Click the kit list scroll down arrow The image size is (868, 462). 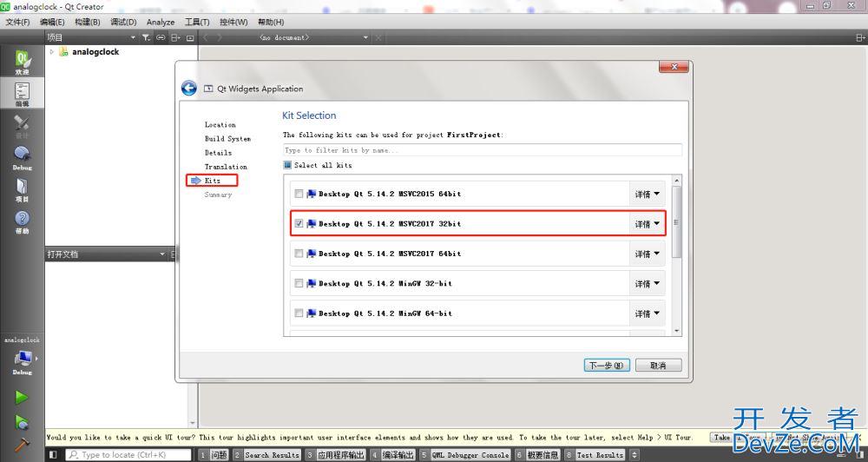(676, 331)
